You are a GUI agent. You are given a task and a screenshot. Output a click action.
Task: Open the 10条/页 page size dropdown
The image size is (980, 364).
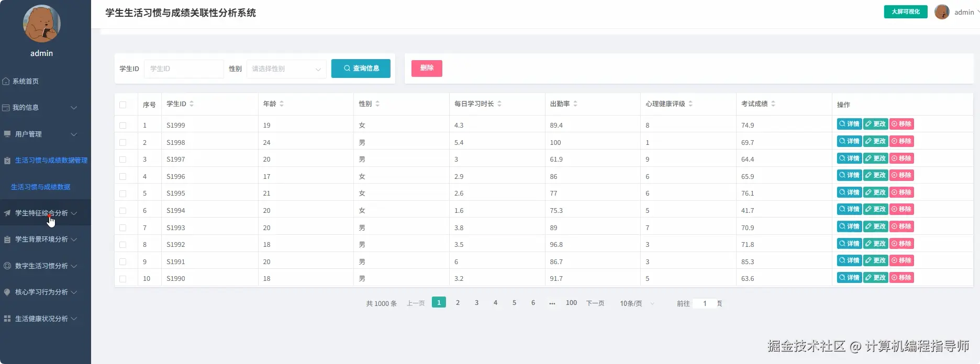tap(637, 303)
